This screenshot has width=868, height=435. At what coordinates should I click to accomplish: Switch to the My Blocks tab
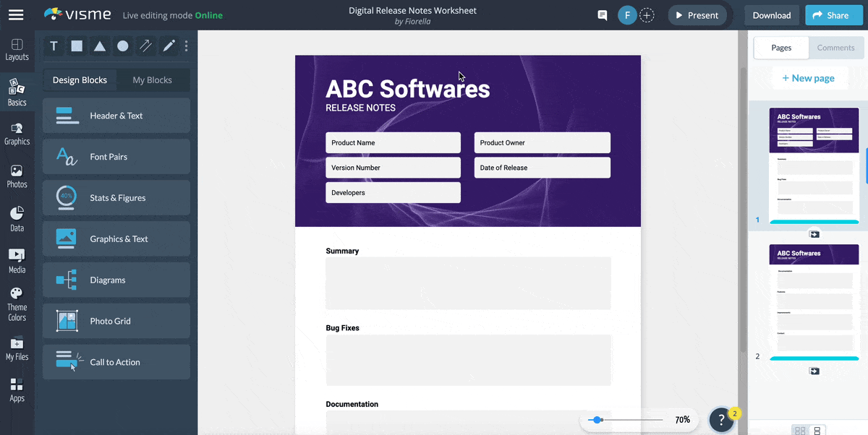(x=153, y=79)
